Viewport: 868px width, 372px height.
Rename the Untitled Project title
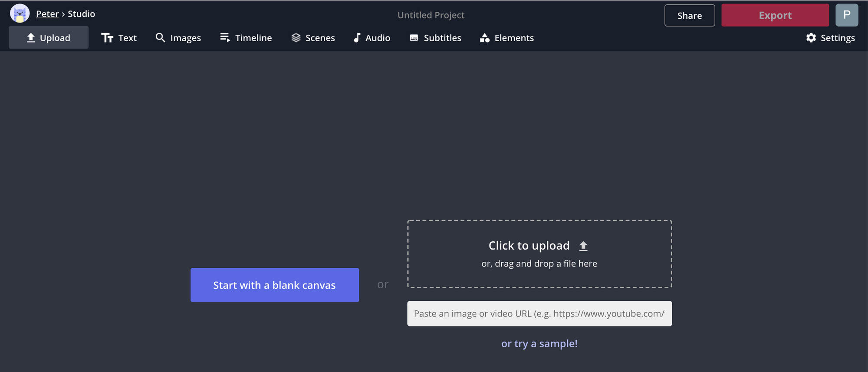431,15
